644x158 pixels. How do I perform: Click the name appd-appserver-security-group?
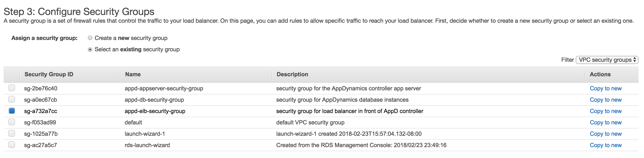coord(164,89)
